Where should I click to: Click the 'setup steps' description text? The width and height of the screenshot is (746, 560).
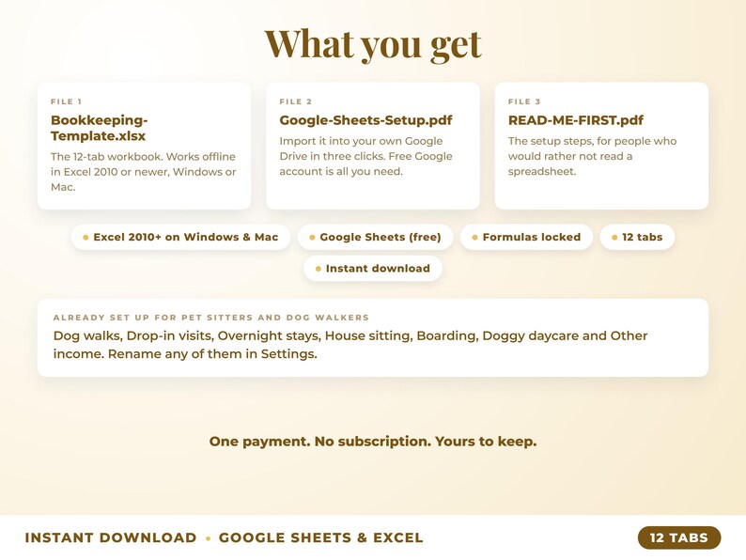click(592, 156)
